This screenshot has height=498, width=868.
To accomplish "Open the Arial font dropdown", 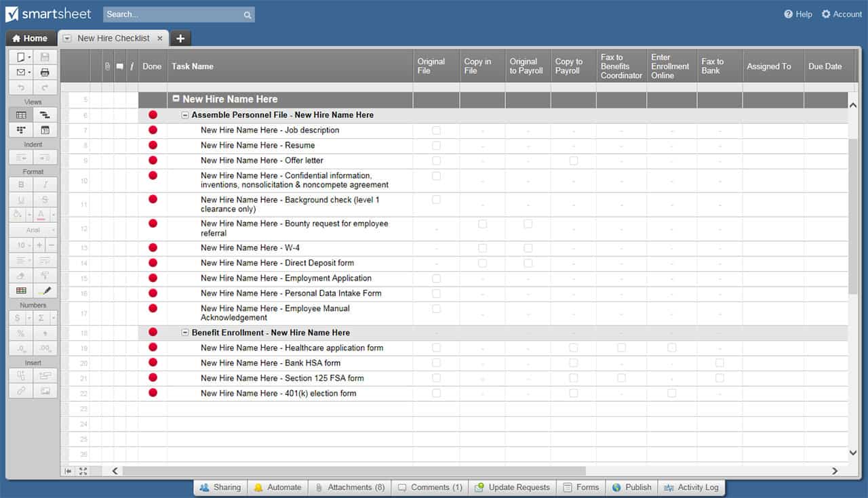I will pyautogui.click(x=33, y=230).
